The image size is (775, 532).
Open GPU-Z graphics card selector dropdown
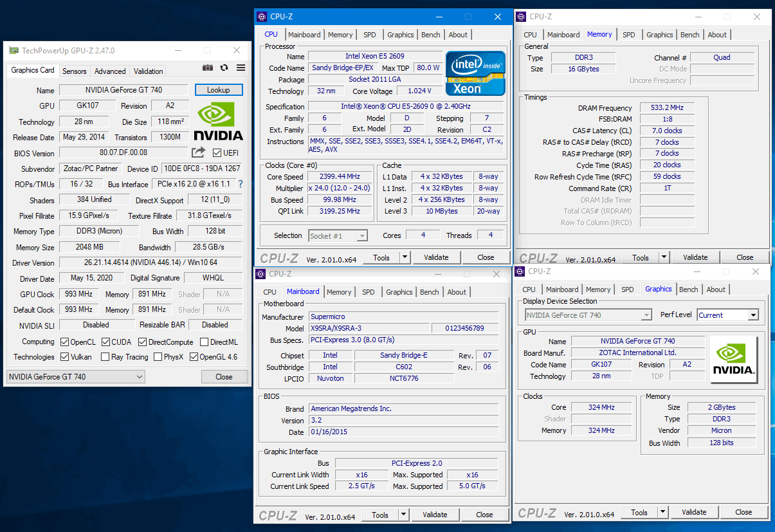pyautogui.click(x=76, y=376)
